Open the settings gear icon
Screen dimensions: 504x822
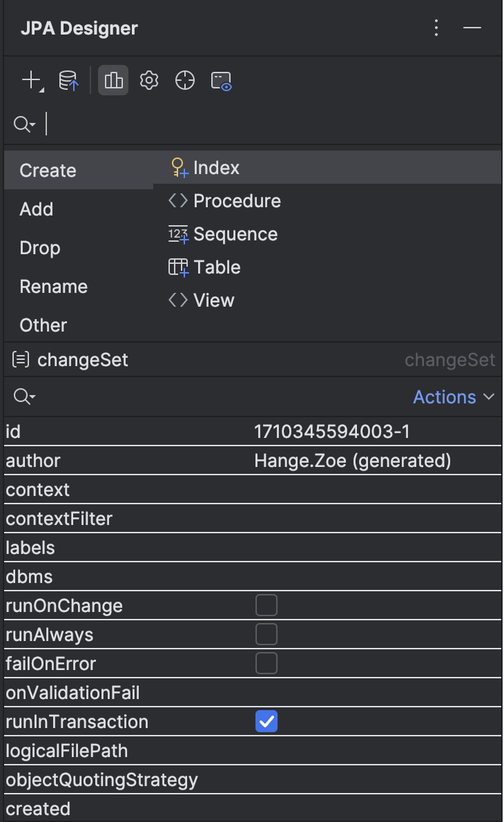(x=148, y=80)
